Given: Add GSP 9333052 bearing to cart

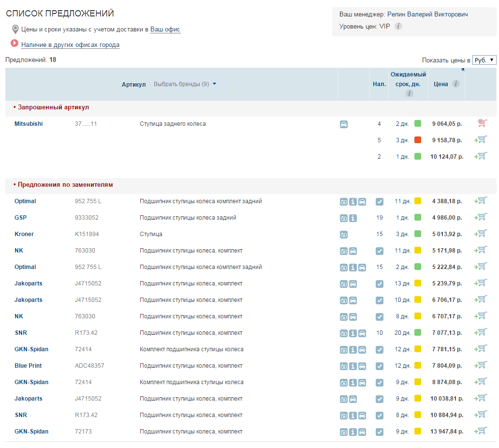Looking at the screenshot, I should click(x=481, y=218).
